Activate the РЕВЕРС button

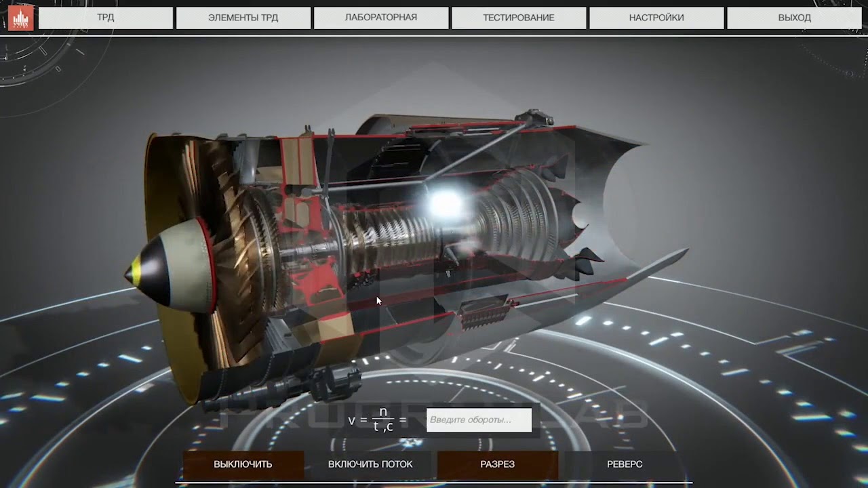(x=625, y=464)
